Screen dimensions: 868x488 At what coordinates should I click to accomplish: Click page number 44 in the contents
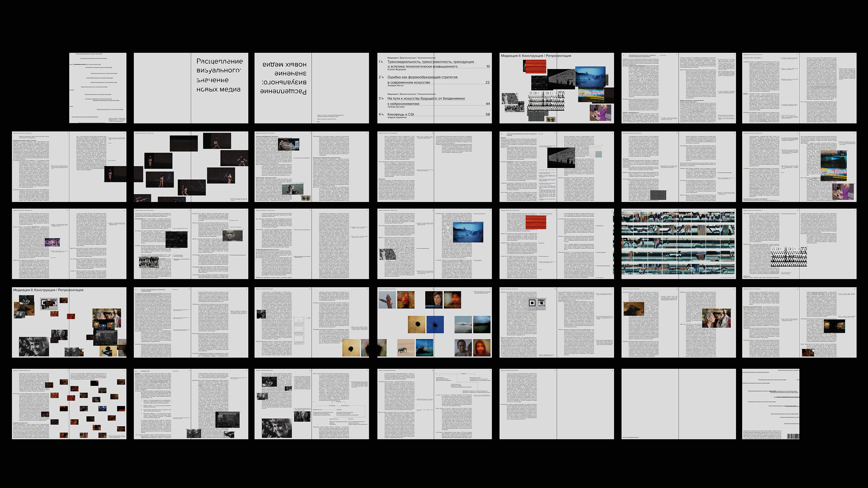[488, 104]
